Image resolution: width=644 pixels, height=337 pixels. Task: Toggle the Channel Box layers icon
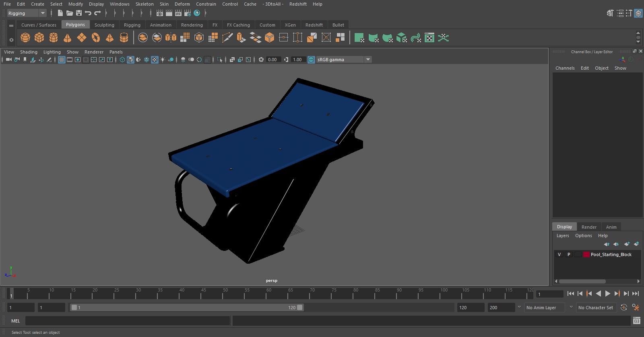[638, 13]
